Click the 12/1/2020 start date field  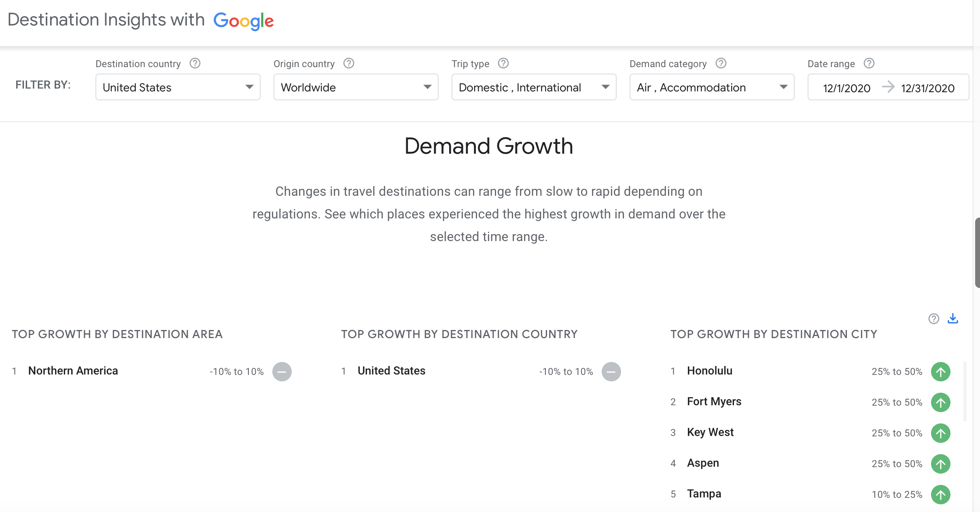(846, 88)
